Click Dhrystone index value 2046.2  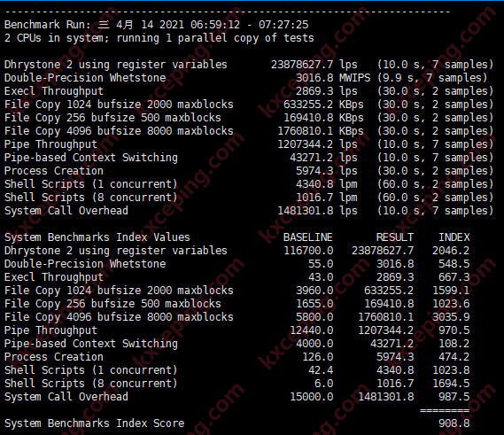pyautogui.click(x=451, y=251)
